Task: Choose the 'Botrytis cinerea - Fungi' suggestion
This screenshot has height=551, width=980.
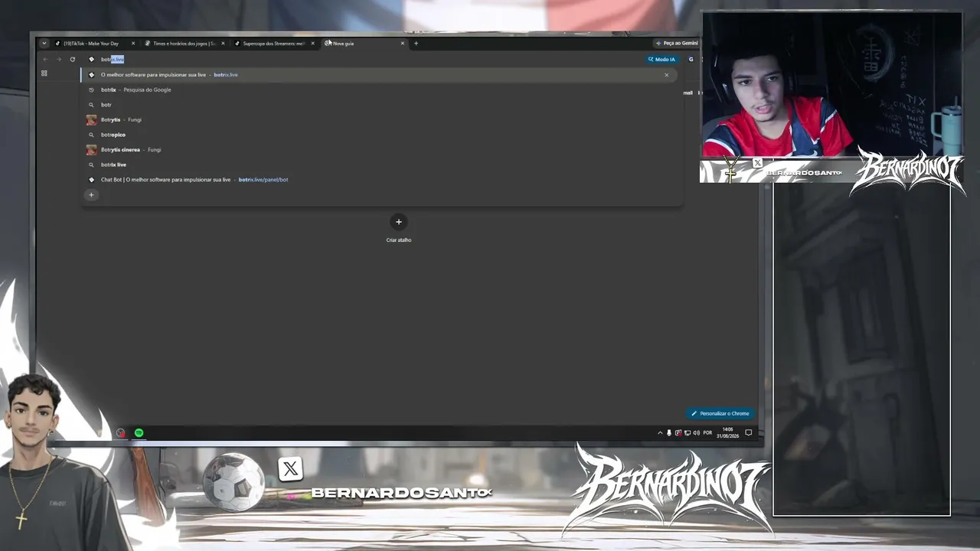Action: (x=379, y=149)
